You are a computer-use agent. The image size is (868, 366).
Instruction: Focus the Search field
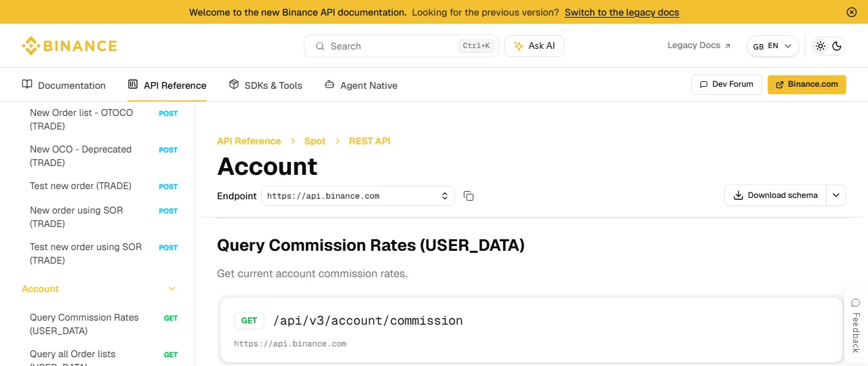[401, 46]
